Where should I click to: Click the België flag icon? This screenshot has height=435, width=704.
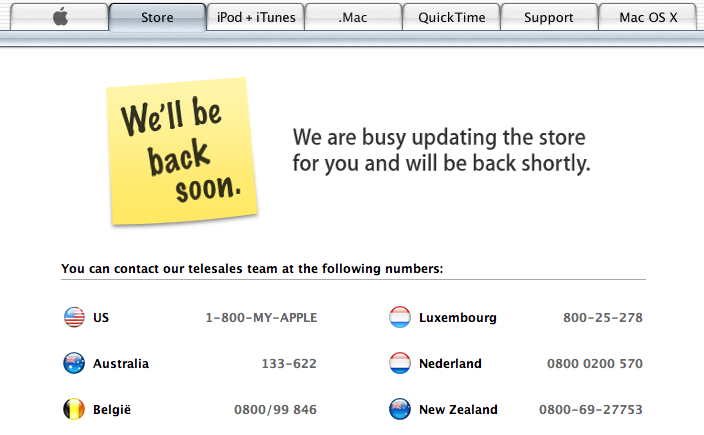(74, 409)
